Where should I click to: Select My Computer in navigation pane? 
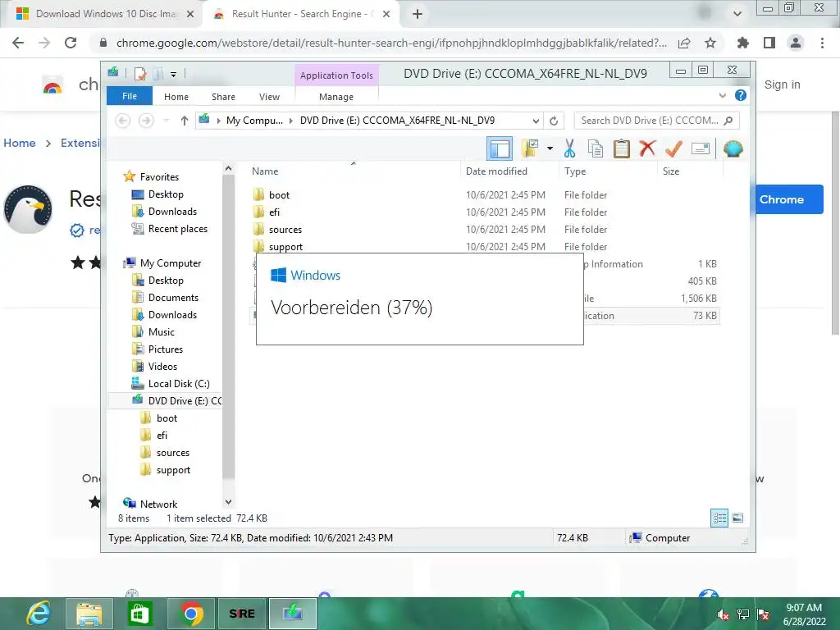171,263
